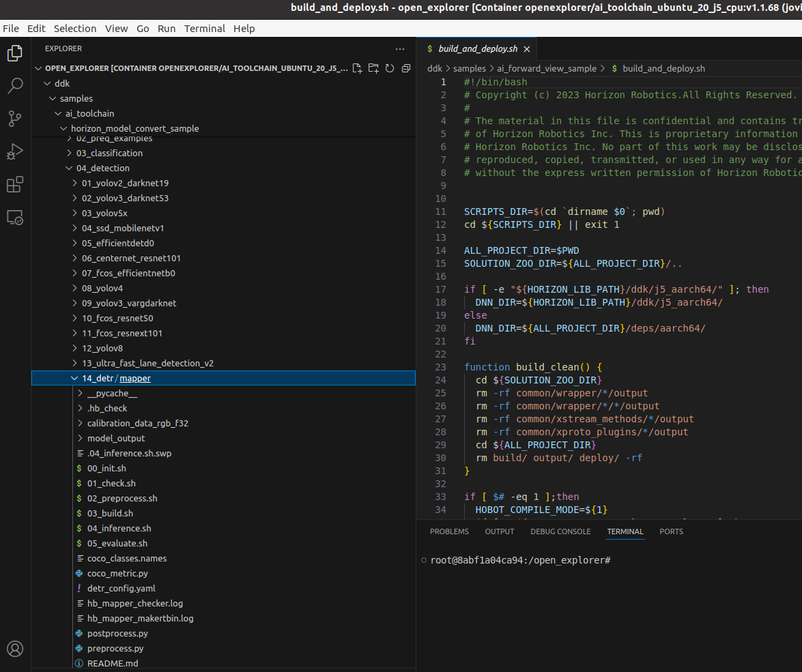Collapse the 04_detection folder
The width and height of the screenshot is (802, 672).
click(102, 168)
